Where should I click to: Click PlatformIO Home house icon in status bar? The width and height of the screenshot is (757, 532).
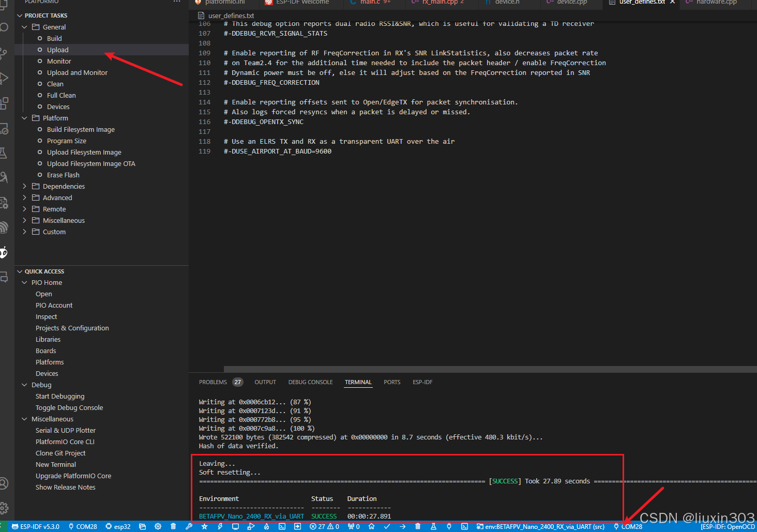(371, 526)
